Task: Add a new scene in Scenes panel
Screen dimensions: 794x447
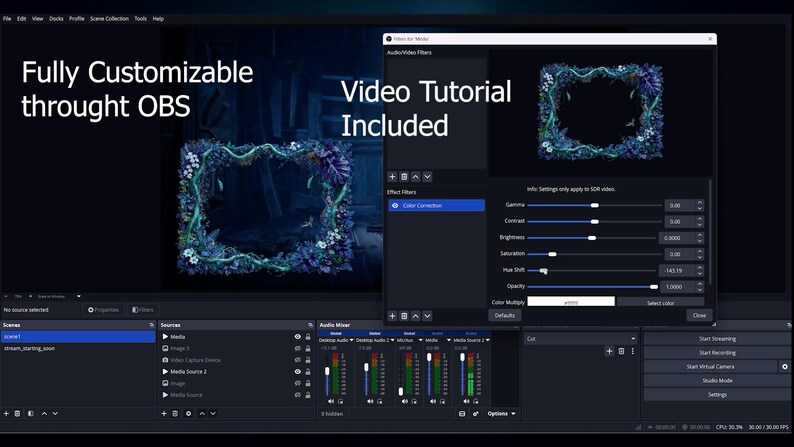Action: (x=6, y=414)
